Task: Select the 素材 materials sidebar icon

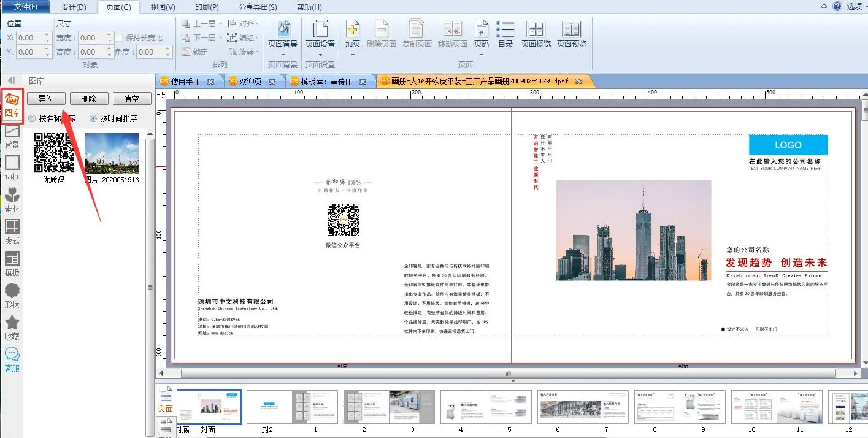Action: (x=12, y=200)
